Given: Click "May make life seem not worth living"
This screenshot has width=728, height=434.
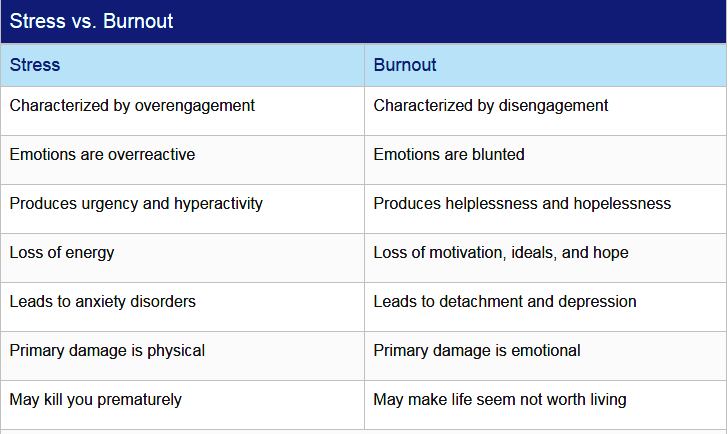Looking at the screenshot, I should click(500, 400).
